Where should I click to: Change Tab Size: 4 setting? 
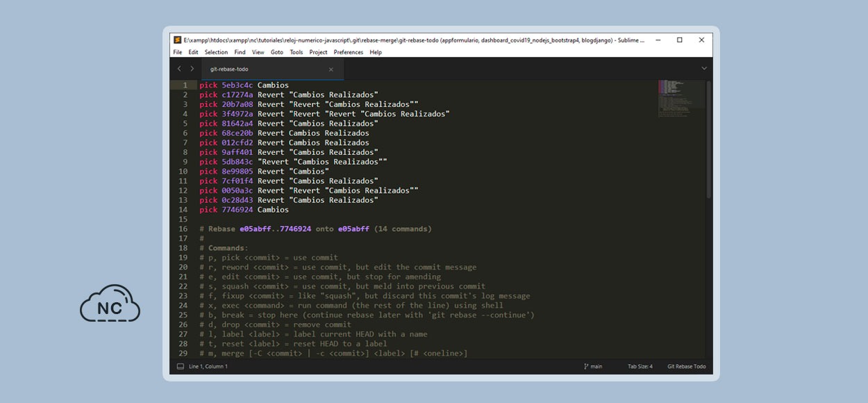click(640, 366)
